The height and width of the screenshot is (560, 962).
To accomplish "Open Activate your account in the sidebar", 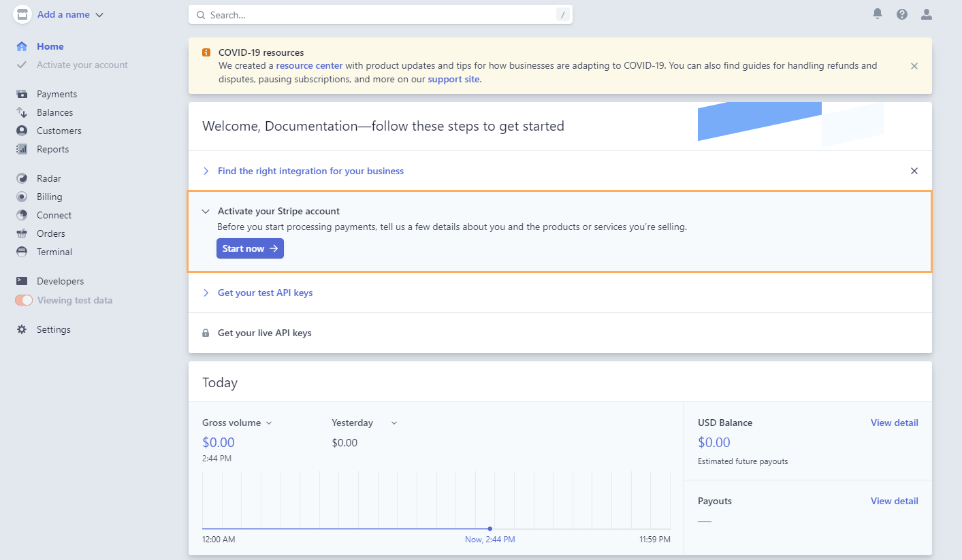I will pyautogui.click(x=82, y=65).
